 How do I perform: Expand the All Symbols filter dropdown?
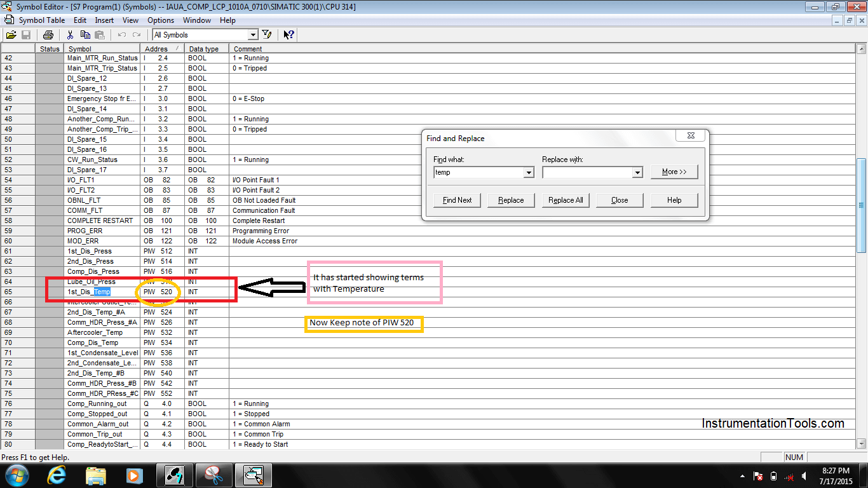253,35
